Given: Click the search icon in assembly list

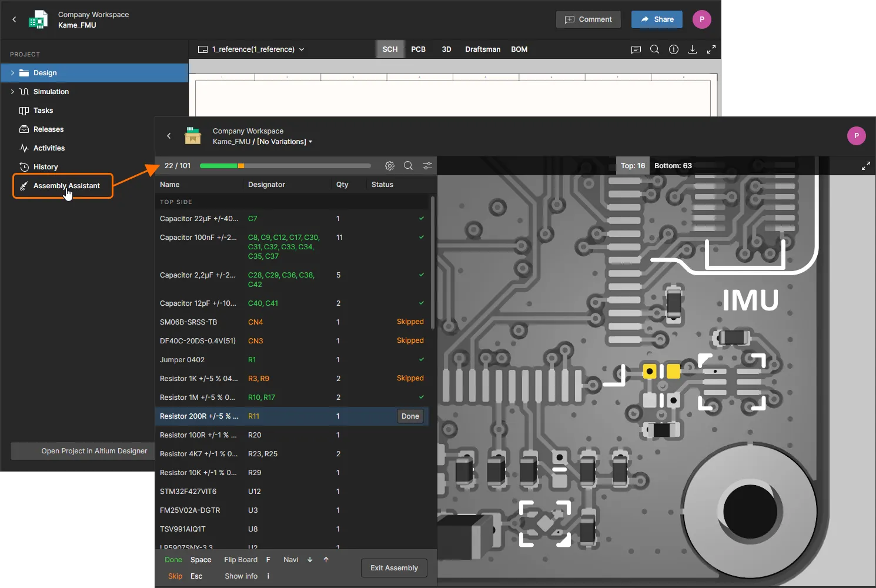Looking at the screenshot, I should click(408, 166).
